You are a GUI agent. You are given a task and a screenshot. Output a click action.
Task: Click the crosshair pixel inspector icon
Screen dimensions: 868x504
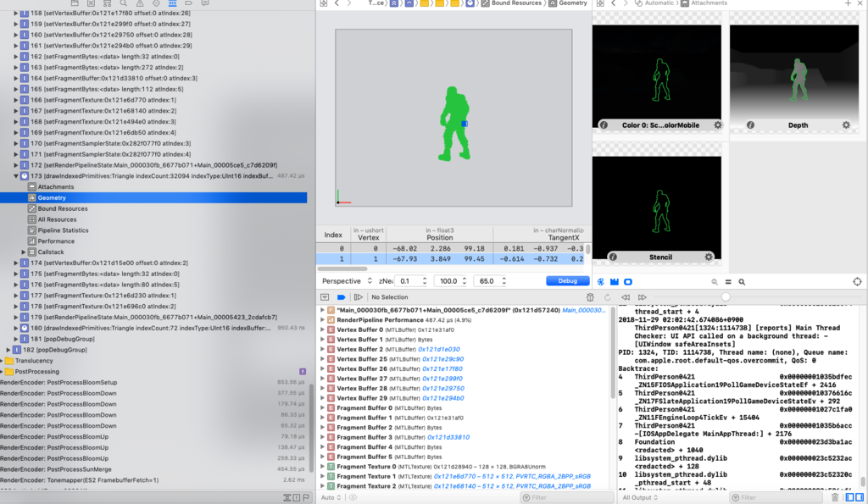point(857,281)
